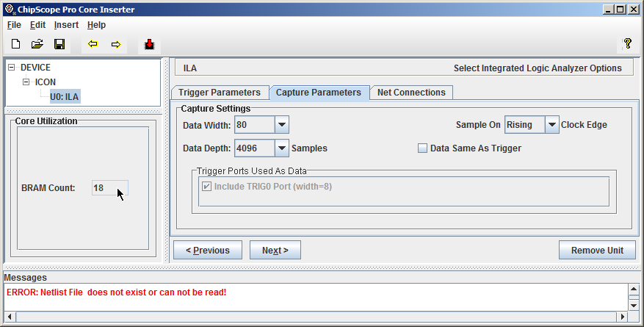Open the Data Depth dropdown arrow
The height and width of the screenshot is (327, 644).
(x=281, y=148)
